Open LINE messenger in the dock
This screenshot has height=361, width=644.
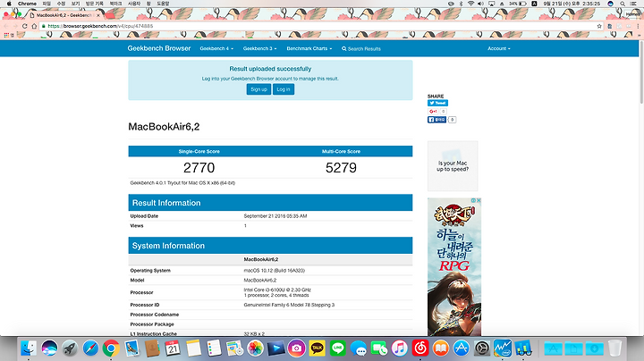[337, 348]
